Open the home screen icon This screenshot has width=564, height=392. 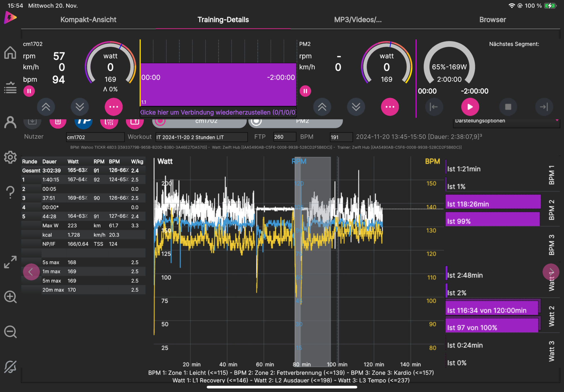click(x=10, y=52)
